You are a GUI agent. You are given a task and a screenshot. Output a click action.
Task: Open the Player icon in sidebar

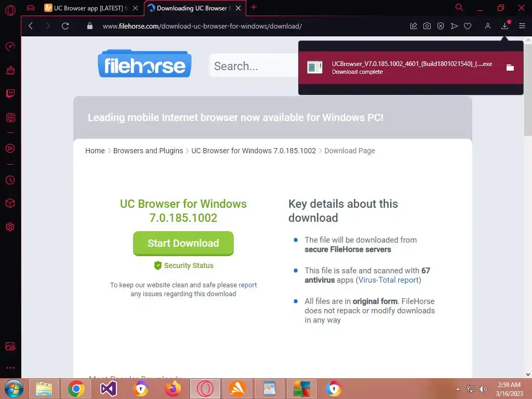tap(10, 148)
